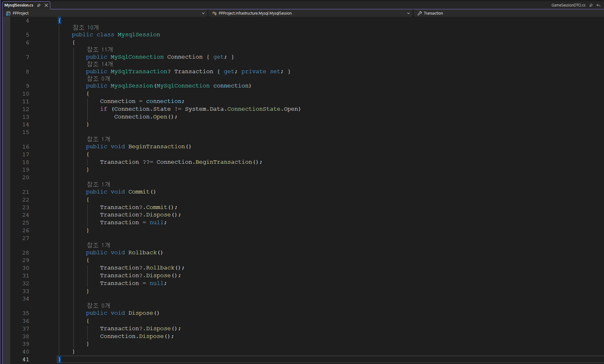Show the 참조 14개 references for Transaction property
The height and width of the screenshot is (364, 604).
100,64
